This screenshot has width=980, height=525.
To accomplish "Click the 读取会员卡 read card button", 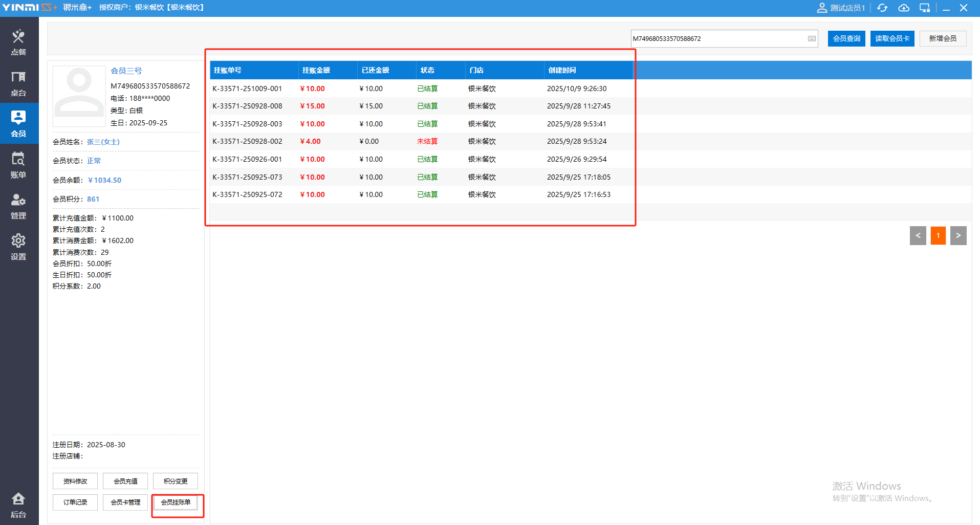I will 892,39.
